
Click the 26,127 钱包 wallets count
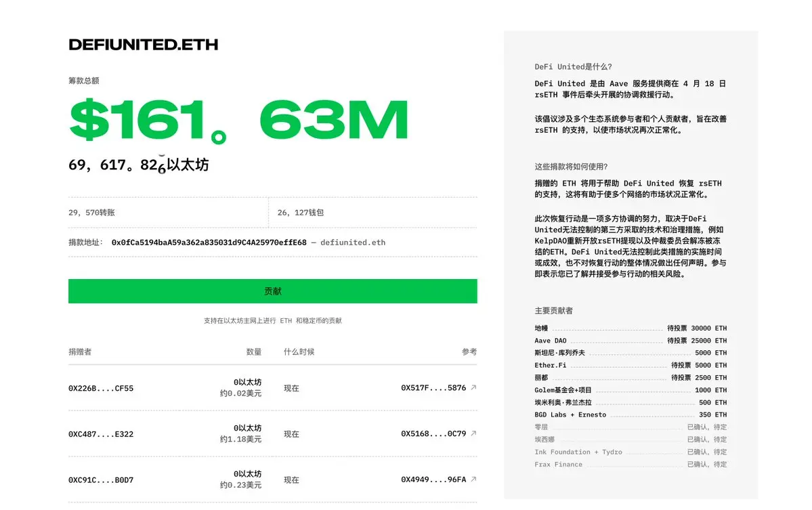[301, 213]
